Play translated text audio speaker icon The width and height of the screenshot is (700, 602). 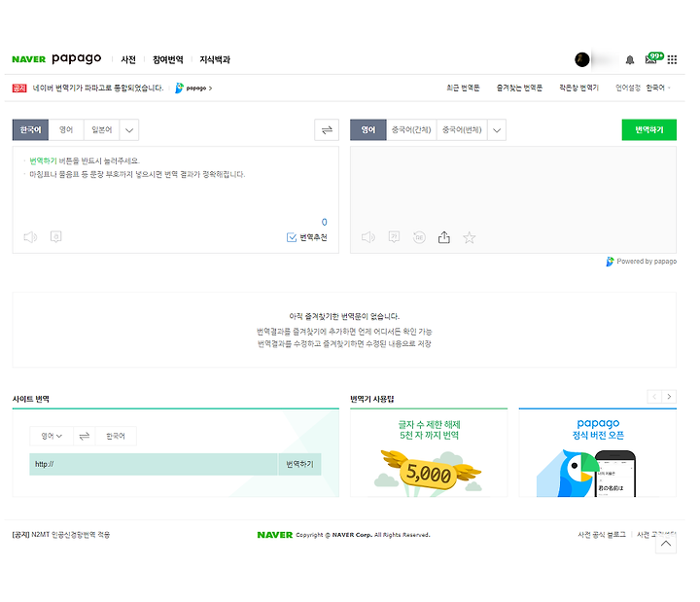tap(368, 237)
